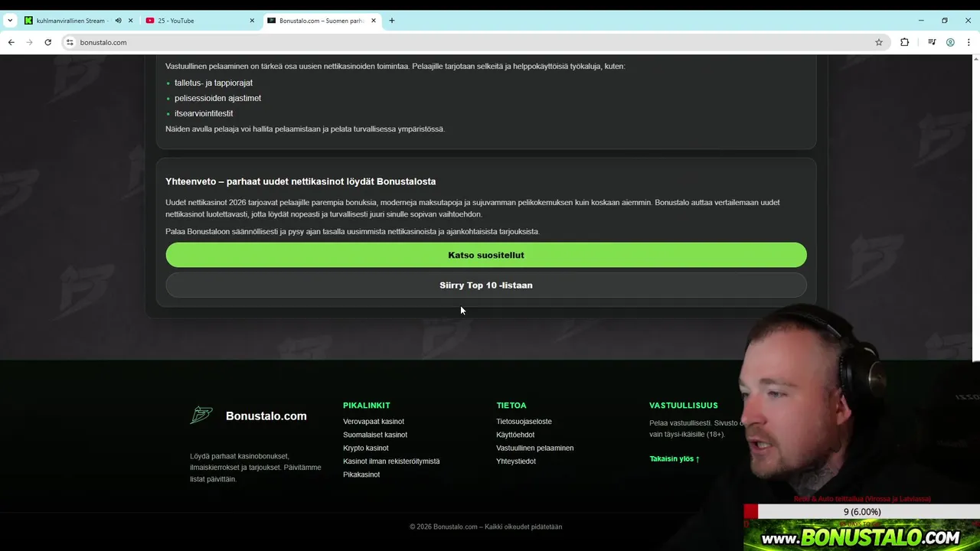The height and width of the screenshot is (551, 980).
Task: Click the Takaisin ylös link
Action: 675,459
